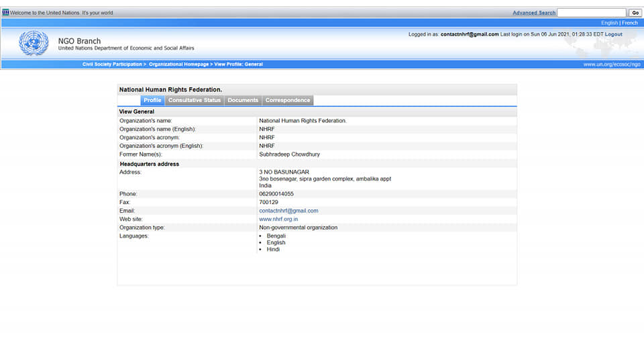This screenshot has height=353, width=644.
Task: Click the View General section header
Action: coord(136,112)
